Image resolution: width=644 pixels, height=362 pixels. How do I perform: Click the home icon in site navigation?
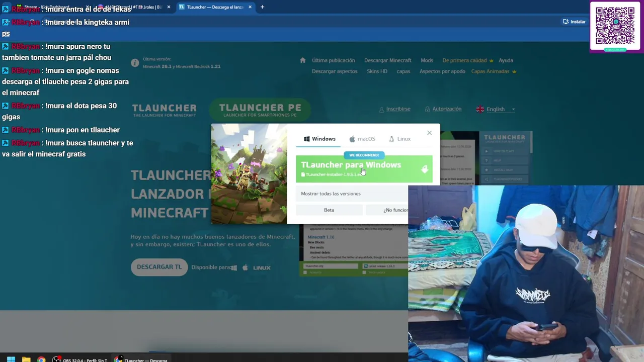coord(302,60)
